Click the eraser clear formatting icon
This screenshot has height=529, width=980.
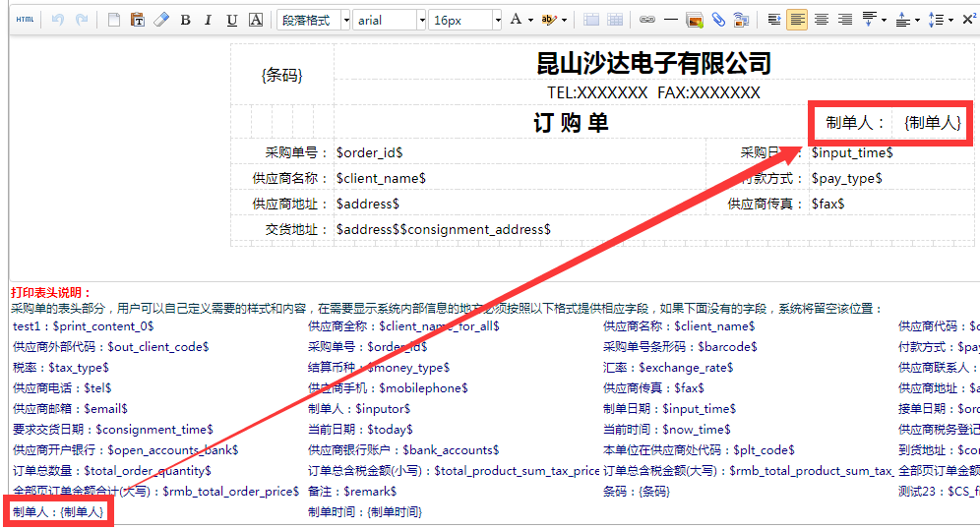pos(161,20)
